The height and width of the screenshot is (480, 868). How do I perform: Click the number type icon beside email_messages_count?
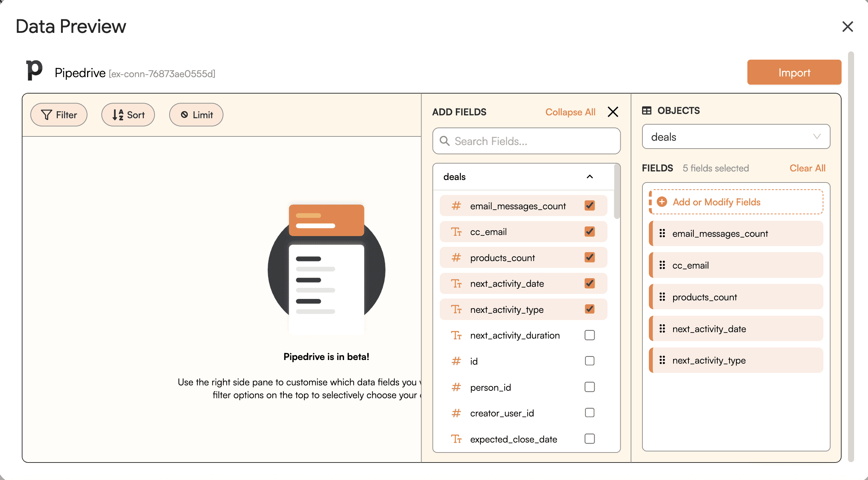pyautogui.click(x=456, y=206)
